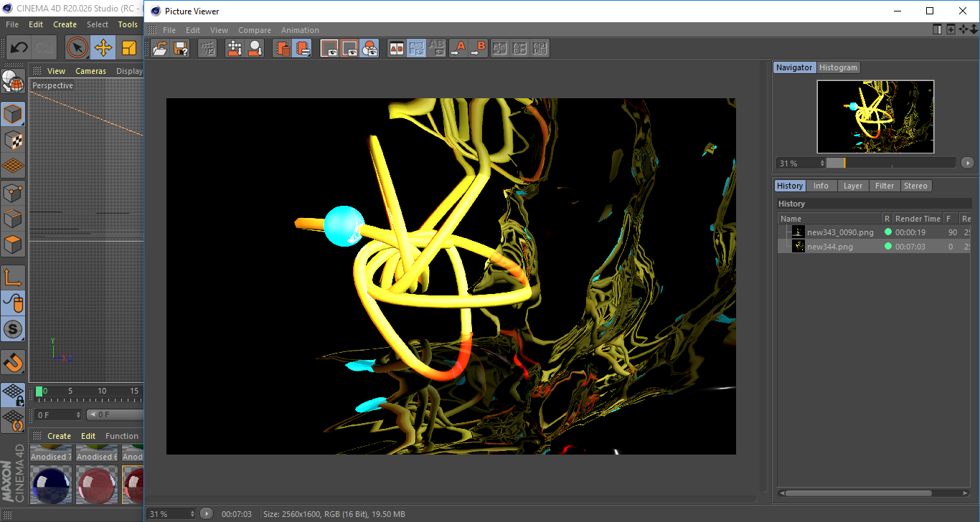Toggle the history filter icon next to trash
This screenshot has width=980, height=522.
303,48
